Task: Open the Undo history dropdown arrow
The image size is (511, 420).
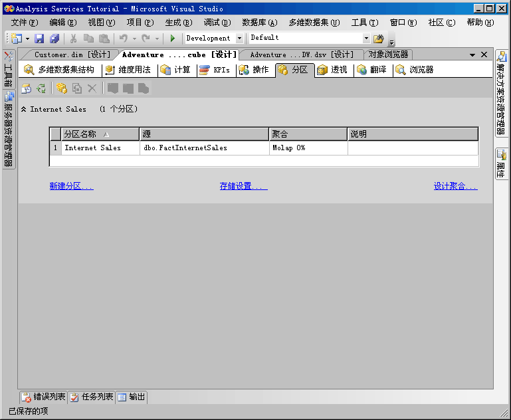Action: point(134,39)
